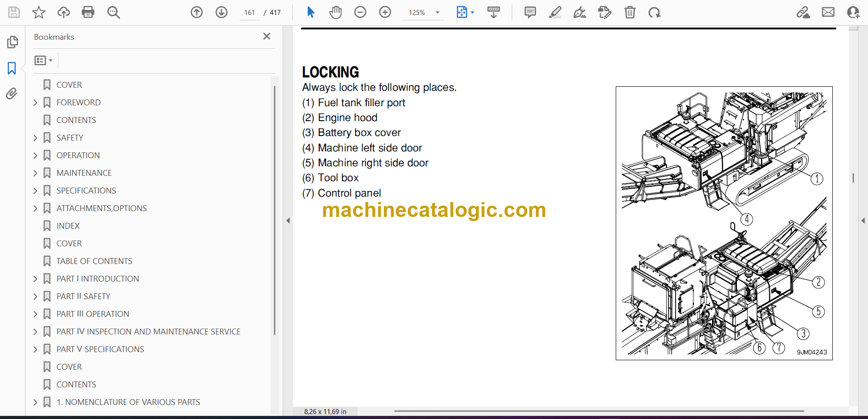868x419 pixels.
Task: Open the last CONTENTS bookmark
Action: tap(76, 385)
